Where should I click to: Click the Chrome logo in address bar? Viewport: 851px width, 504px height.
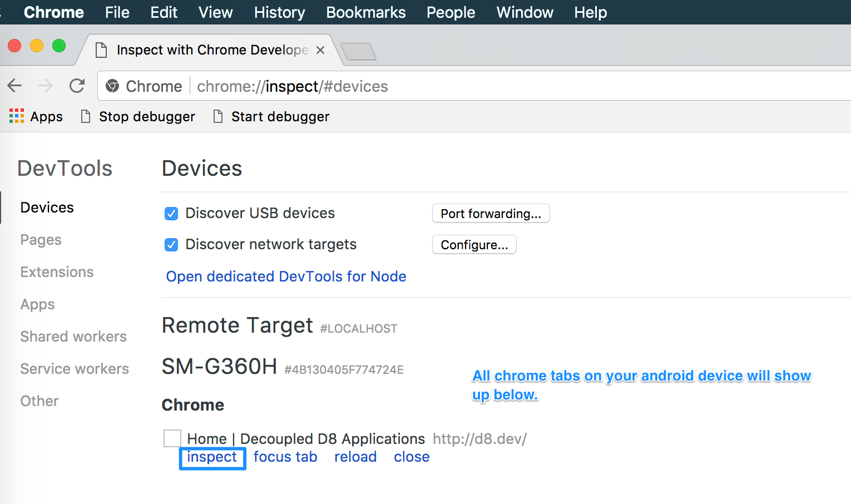112,86
